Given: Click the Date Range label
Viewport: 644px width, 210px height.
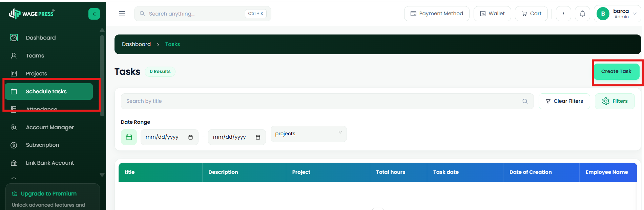Looking at the screenshot, I should click(x=136, y=122).
